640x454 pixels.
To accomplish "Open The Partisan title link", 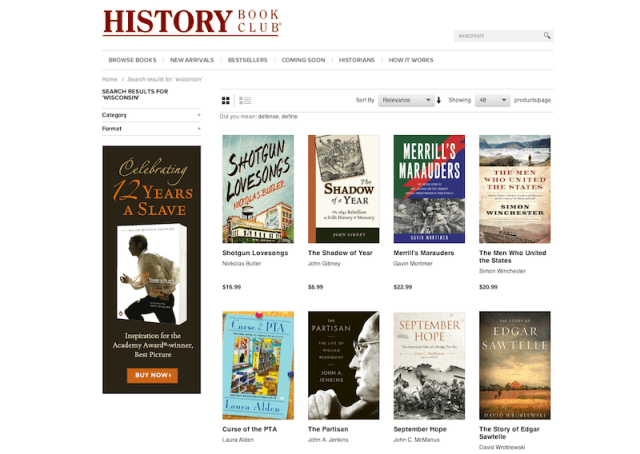I will (x=328, y=429).
